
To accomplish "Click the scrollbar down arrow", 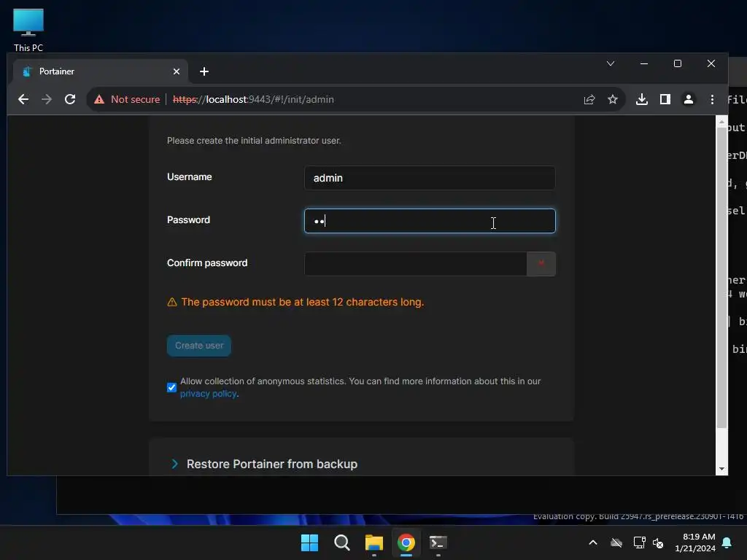I will [721, 469].
